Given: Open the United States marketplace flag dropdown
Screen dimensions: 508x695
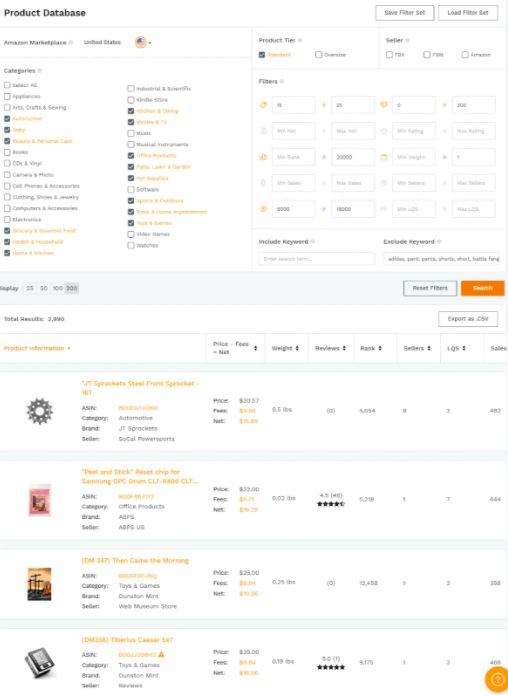Looking at the screenshot, I should tap(143, 43).
